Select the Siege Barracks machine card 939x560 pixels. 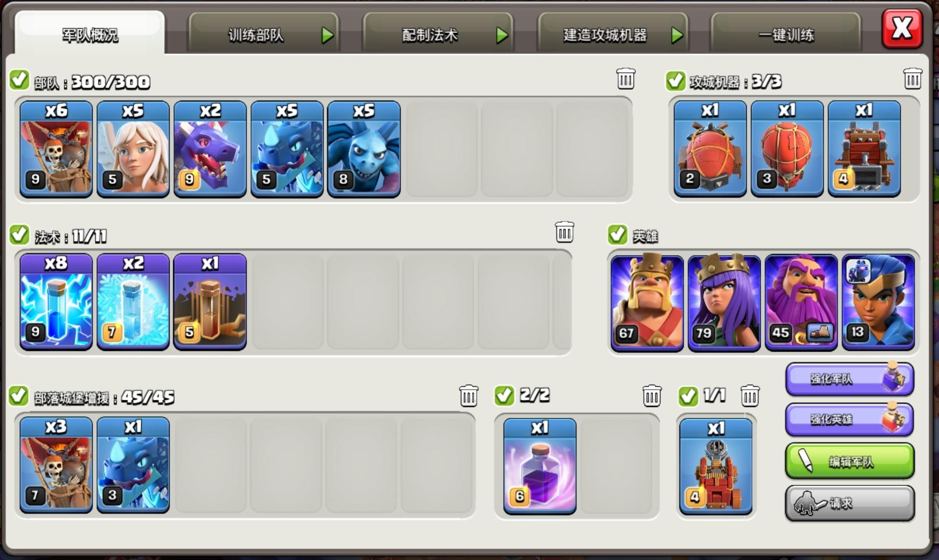pyautogui.click(x=864, y=149)
